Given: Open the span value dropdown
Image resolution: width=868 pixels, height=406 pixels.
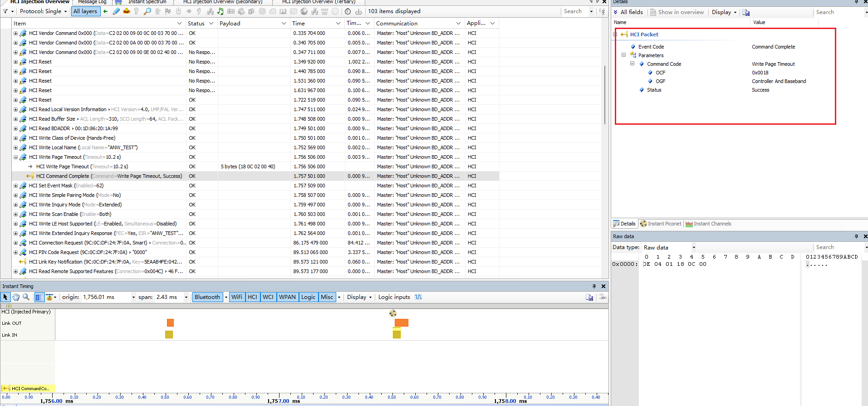Looking at the screenshot, I should tap(186, 298).
